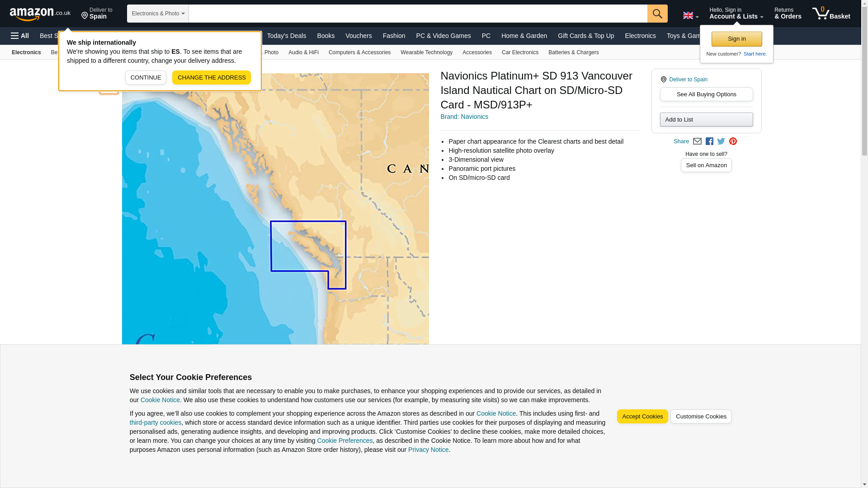Open the language flag dropdown
The height and width of the screenshot is (488, 868).
pos(690,15)
